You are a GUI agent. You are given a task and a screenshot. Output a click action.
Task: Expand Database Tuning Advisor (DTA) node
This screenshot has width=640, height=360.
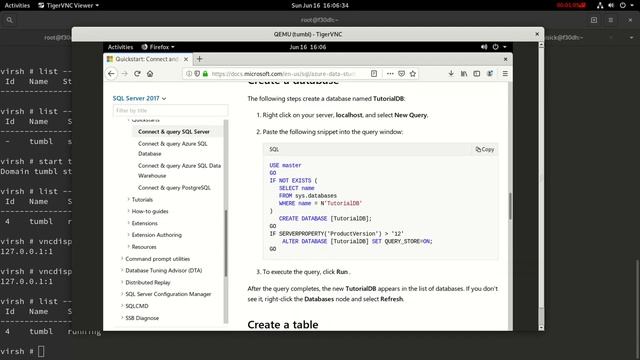click(x=122, y=271)
